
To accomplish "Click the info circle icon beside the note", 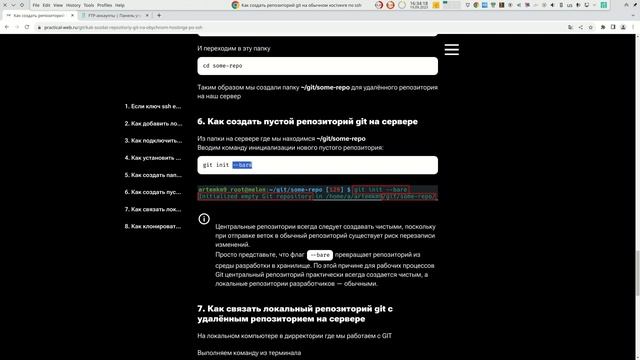I will (204, 219).
